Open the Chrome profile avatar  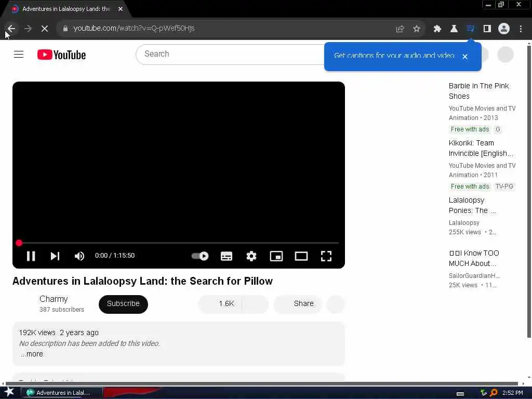[x=504, y=29]
